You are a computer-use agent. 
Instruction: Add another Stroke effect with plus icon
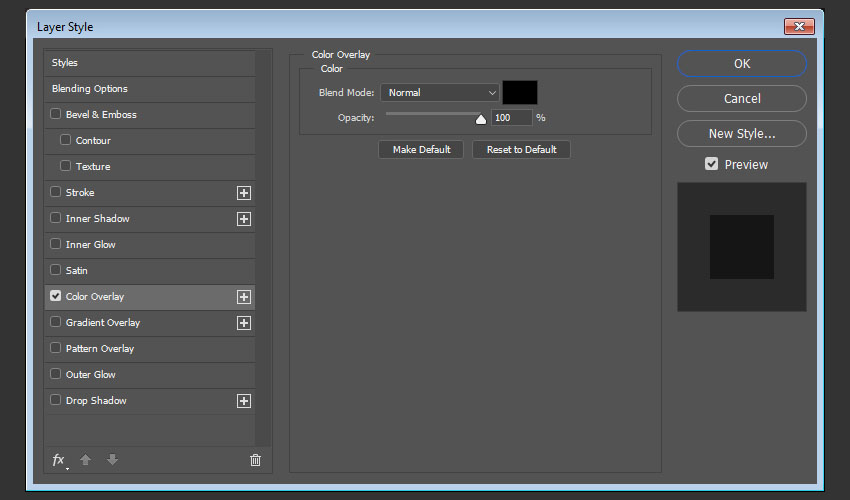click(243, 193)
